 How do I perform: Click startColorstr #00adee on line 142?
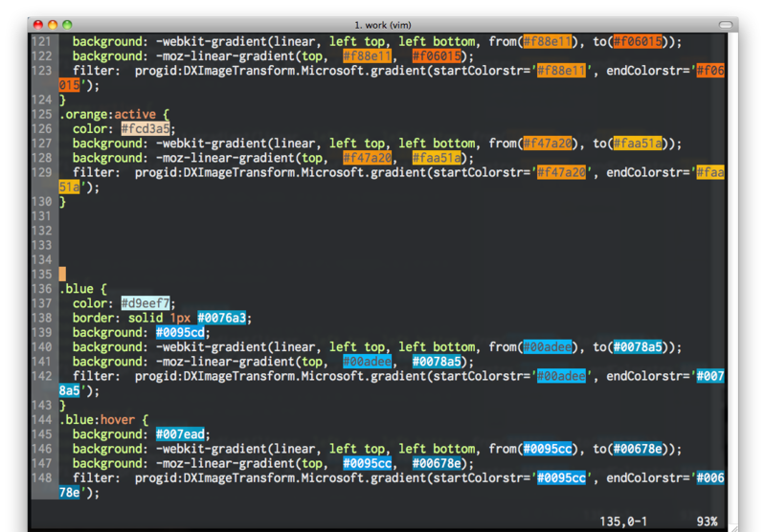pos(561,377)
